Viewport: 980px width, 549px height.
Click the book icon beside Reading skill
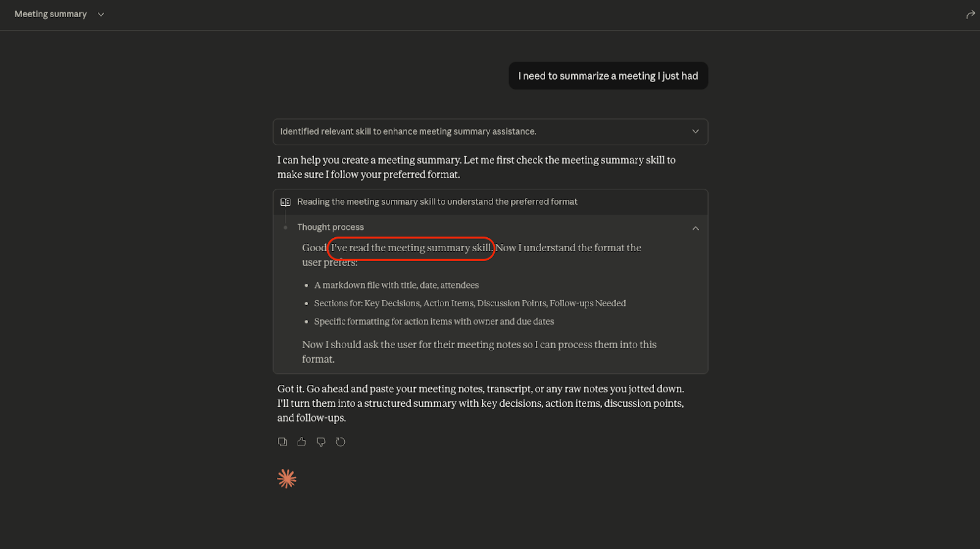(x=285, y=202)
